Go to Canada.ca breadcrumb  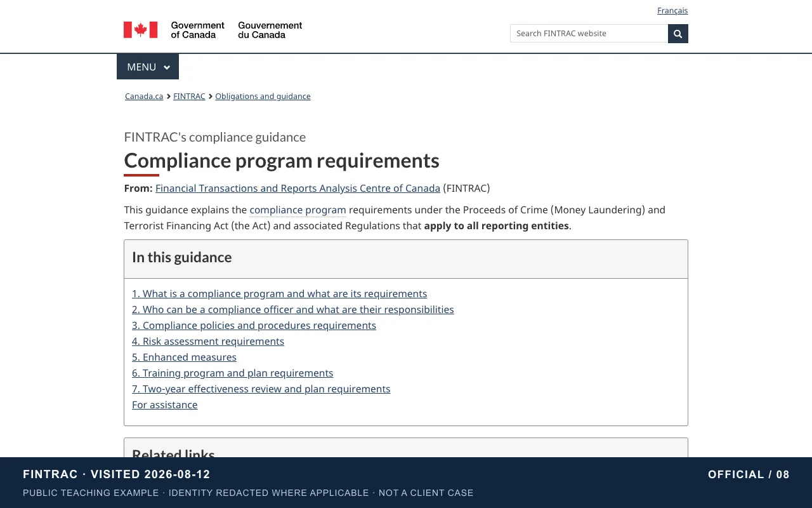coord(144,97)
